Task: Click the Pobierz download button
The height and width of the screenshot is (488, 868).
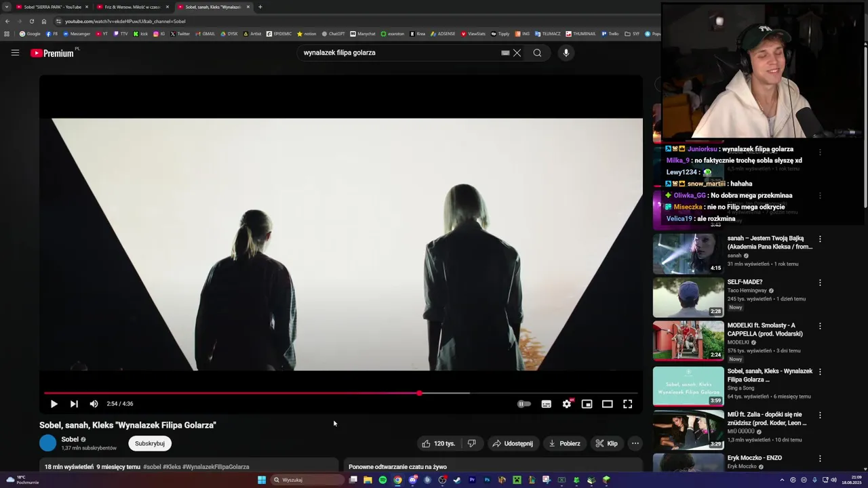Action: click(564, 443)
